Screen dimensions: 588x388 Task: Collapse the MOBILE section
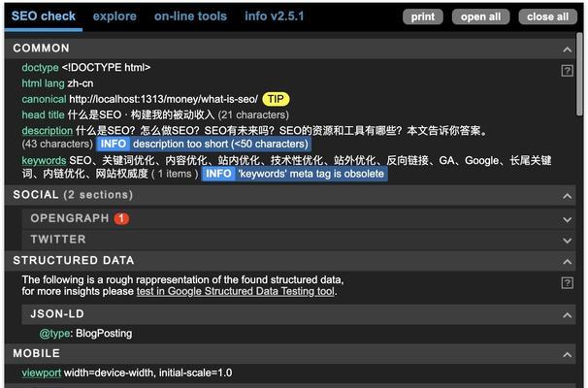[x=567, y=354]
